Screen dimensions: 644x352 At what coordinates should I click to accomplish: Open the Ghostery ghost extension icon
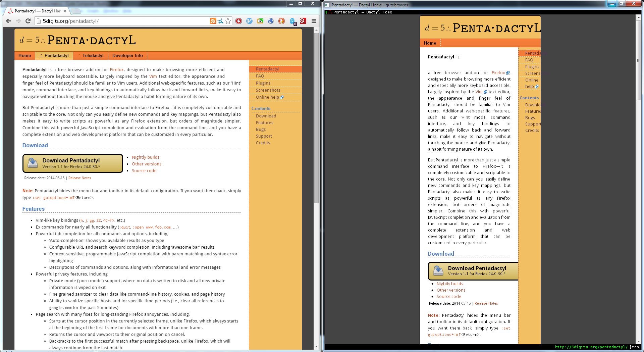tap(292, 21)
